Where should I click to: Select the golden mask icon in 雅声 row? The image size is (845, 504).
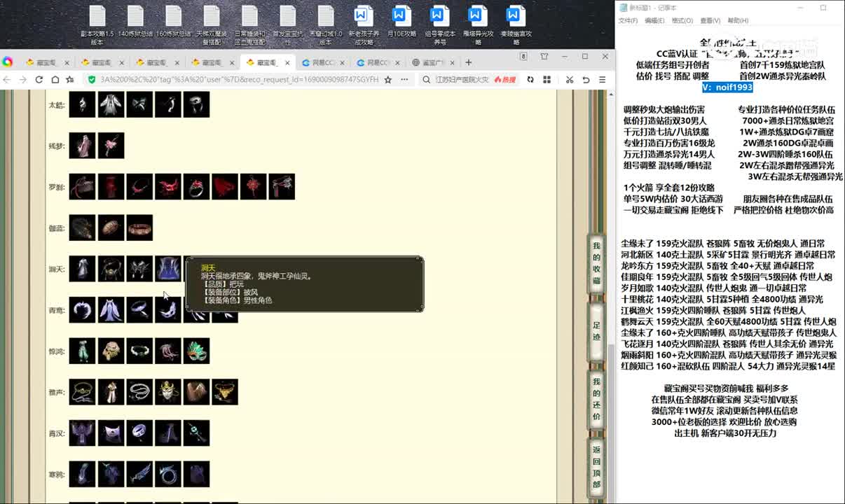(x=168, y=392)
